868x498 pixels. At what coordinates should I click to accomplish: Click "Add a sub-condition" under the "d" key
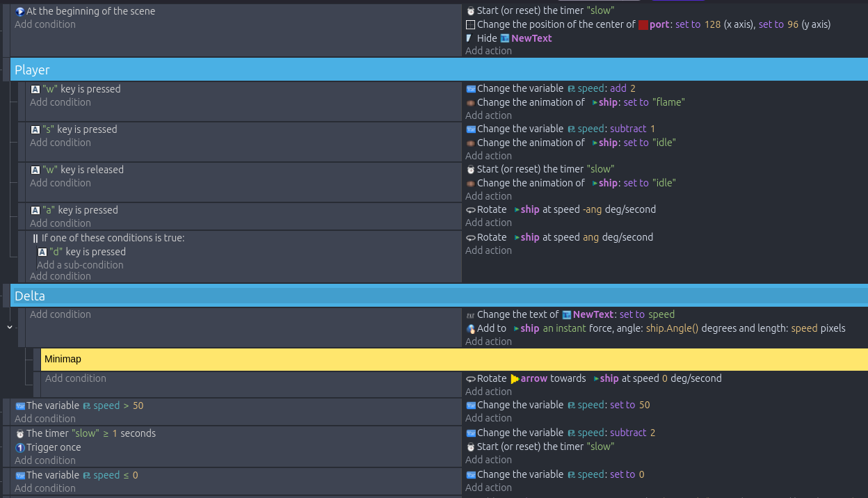(x=80, y=265)
